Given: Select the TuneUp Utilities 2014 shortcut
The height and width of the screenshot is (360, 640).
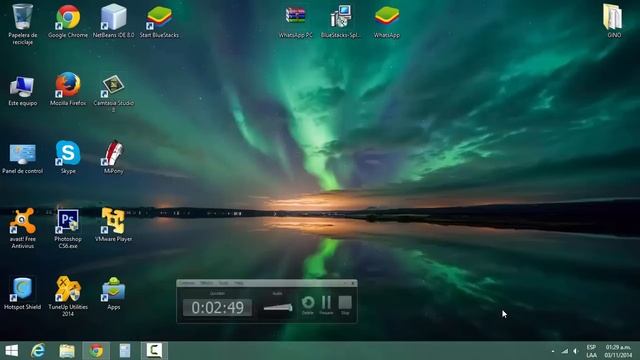Looking at the screenshot, I should (x=68, y=296).
